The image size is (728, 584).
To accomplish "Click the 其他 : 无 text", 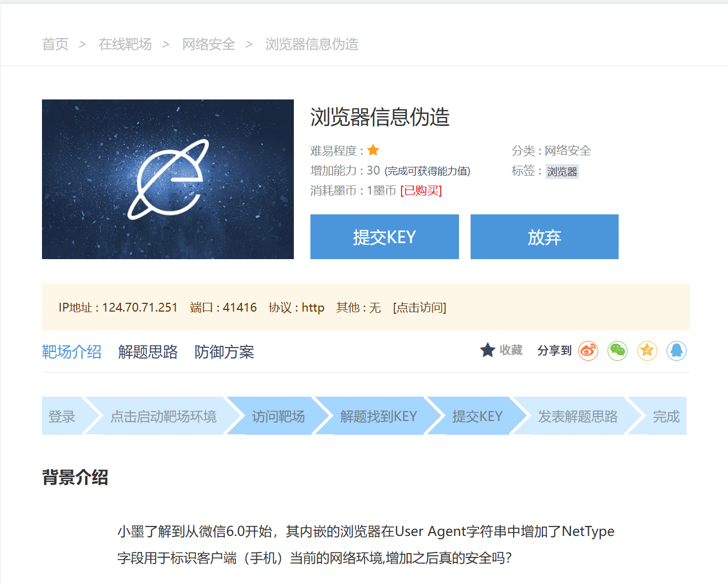I will [358, 307].
